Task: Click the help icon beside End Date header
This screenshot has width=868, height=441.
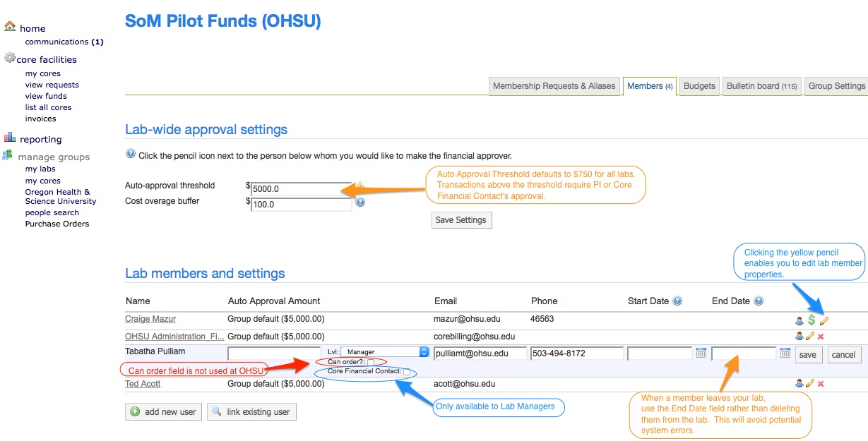Action: click(x=759, y=301)
